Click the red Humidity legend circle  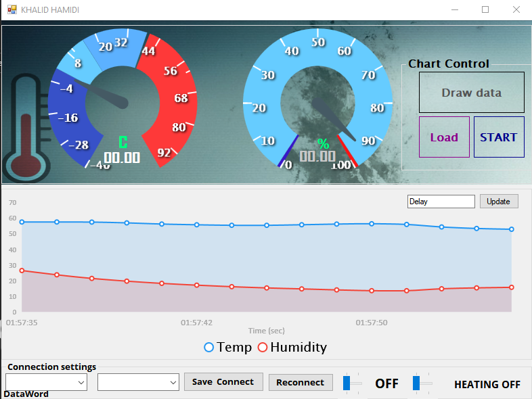pos(262,348)
